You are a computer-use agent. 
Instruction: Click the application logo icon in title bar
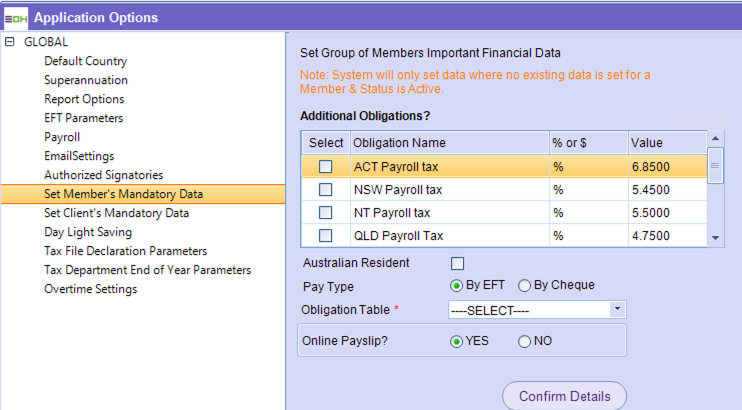click(16, 17)
